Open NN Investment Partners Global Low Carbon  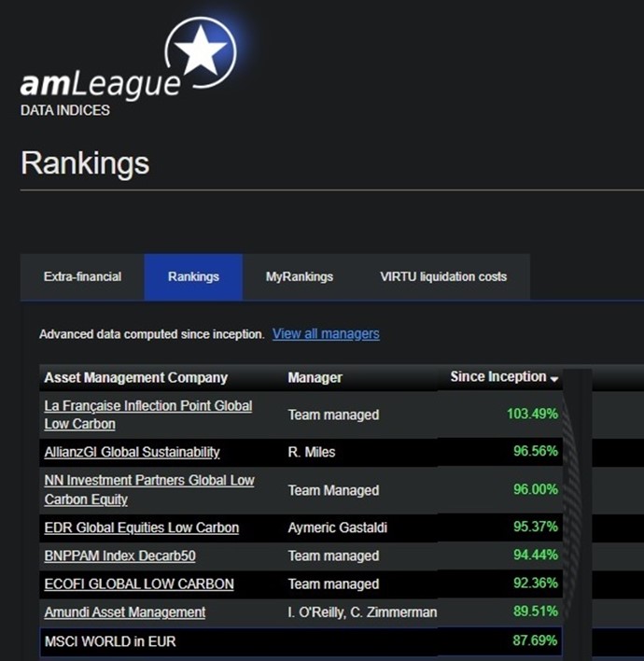(149, 490)
